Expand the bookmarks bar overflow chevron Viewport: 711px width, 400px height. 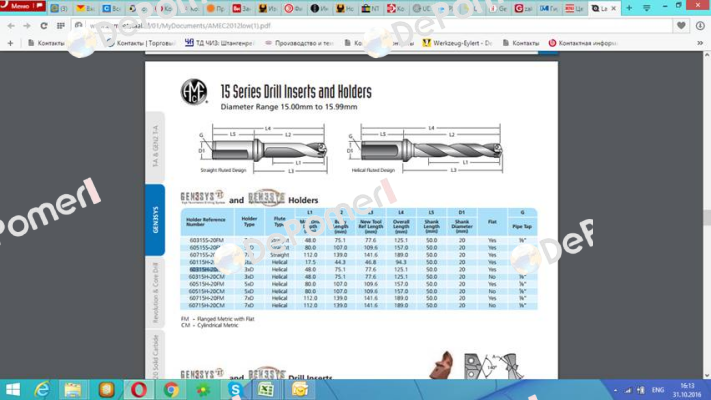(700, 43)
